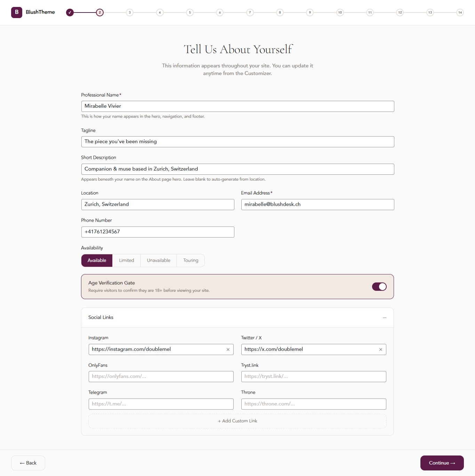Select the Available availability tab
Viewport: 475px width, 476px height.
tap(97, 260)
